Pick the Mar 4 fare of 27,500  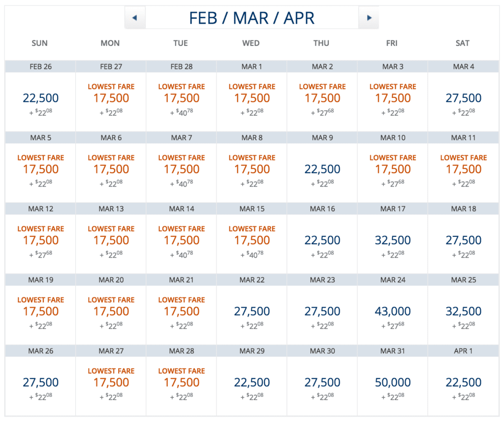(463, 98)
